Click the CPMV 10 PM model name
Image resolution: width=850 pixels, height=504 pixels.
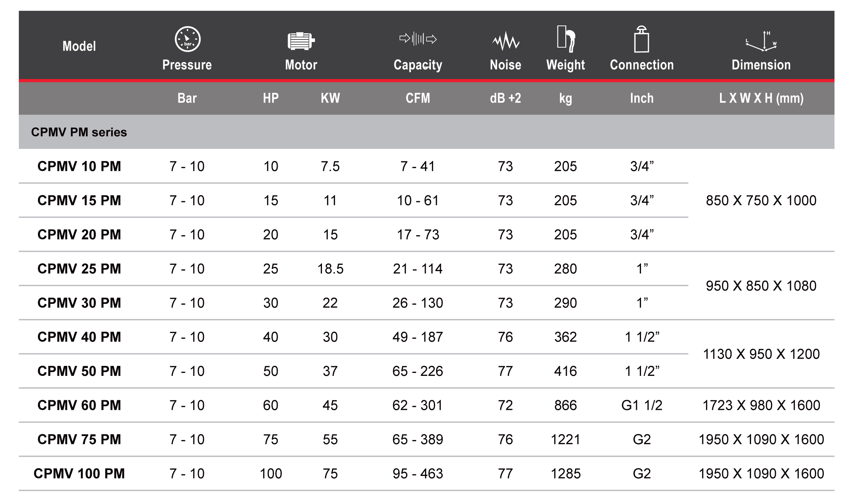click(79, 166)
